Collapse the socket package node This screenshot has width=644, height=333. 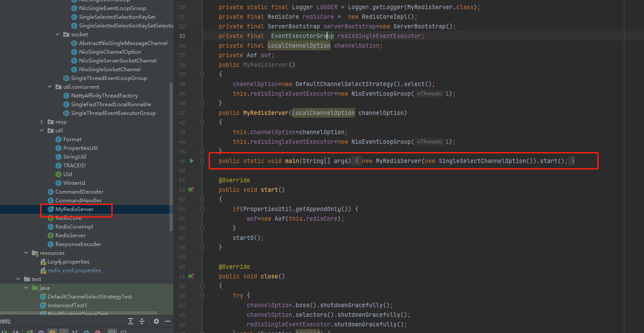58,35
